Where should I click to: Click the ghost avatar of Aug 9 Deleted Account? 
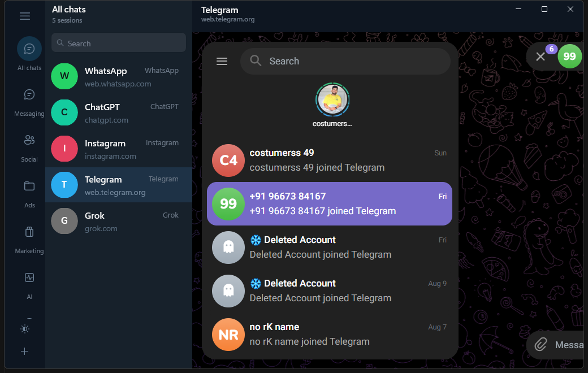(x=228, y=291)
